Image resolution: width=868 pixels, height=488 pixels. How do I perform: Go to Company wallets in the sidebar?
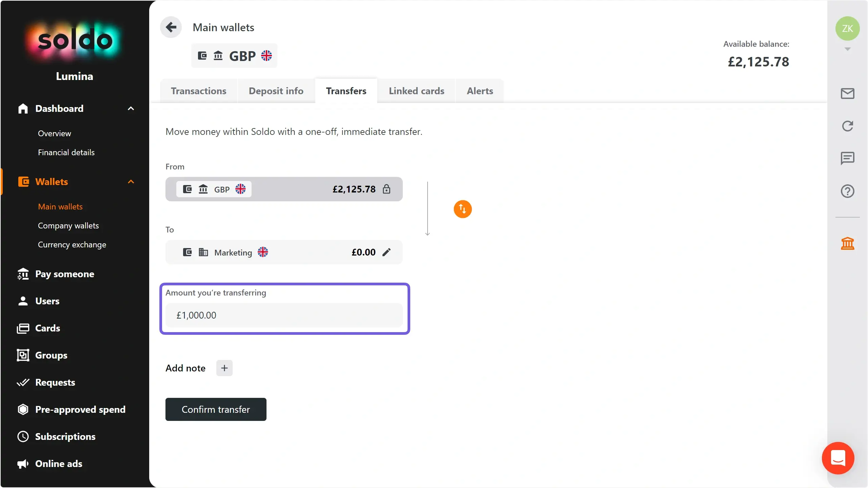tap(68, 226)
